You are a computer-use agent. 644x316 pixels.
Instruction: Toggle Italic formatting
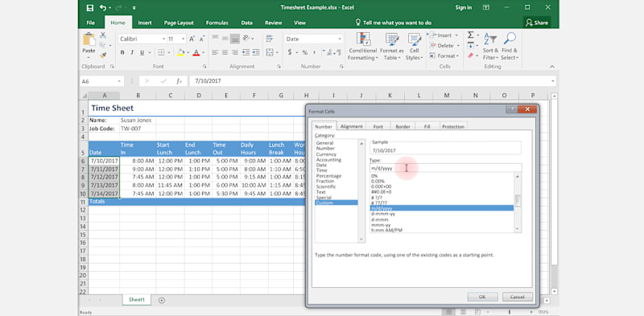pos(132,52)
